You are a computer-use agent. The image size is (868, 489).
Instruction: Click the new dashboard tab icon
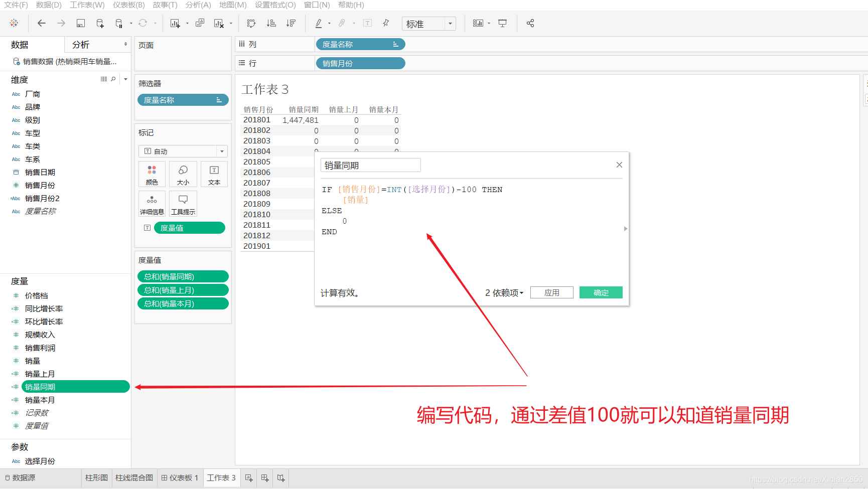(x=265, y=478)
